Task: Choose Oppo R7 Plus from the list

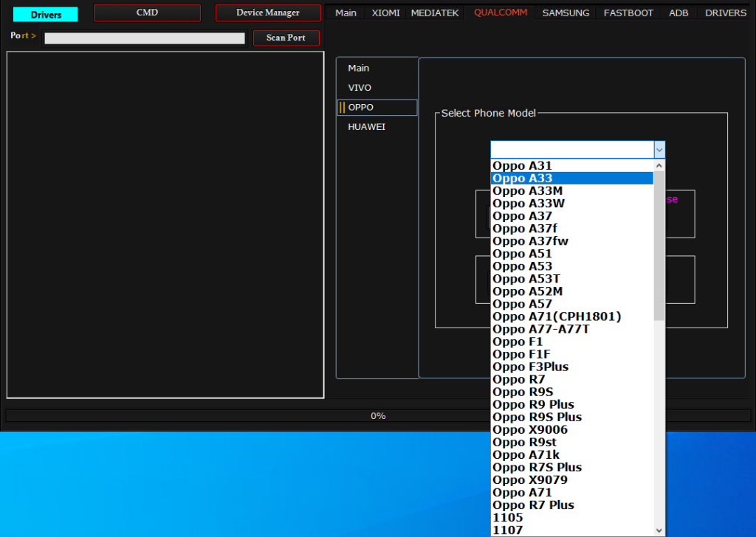Action: pos(572,505)
